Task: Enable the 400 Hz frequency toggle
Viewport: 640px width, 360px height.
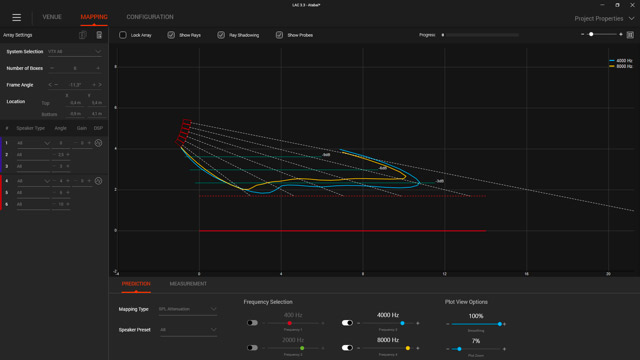Action: [252, 323]
